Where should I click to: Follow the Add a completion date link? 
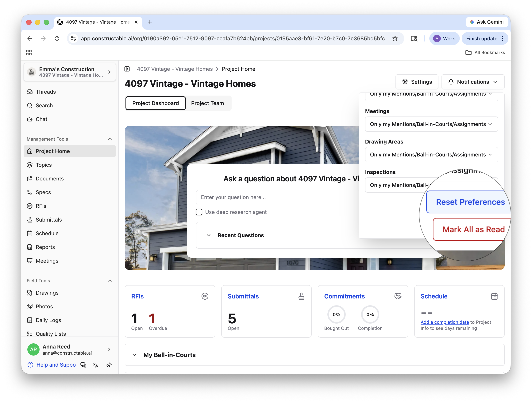[445, 322]
